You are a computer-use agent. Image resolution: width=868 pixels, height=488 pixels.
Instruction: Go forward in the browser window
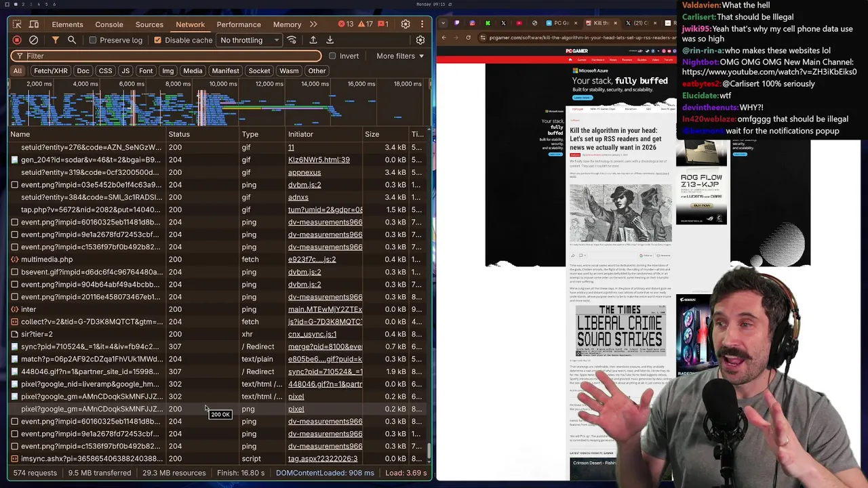pyautogui.click(x=456, y=37)
